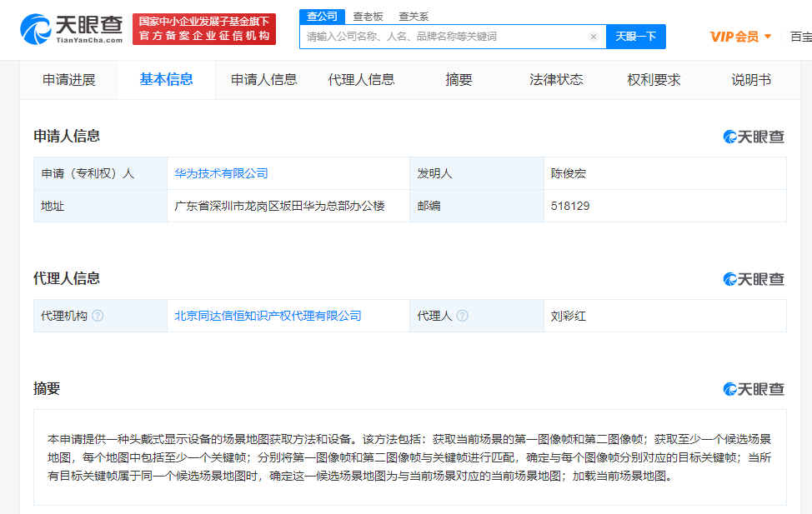Image resolution: width=812 pixels, height=514 pixels.
Task: Select the 查关系 search tab
Action: [414, 17]
